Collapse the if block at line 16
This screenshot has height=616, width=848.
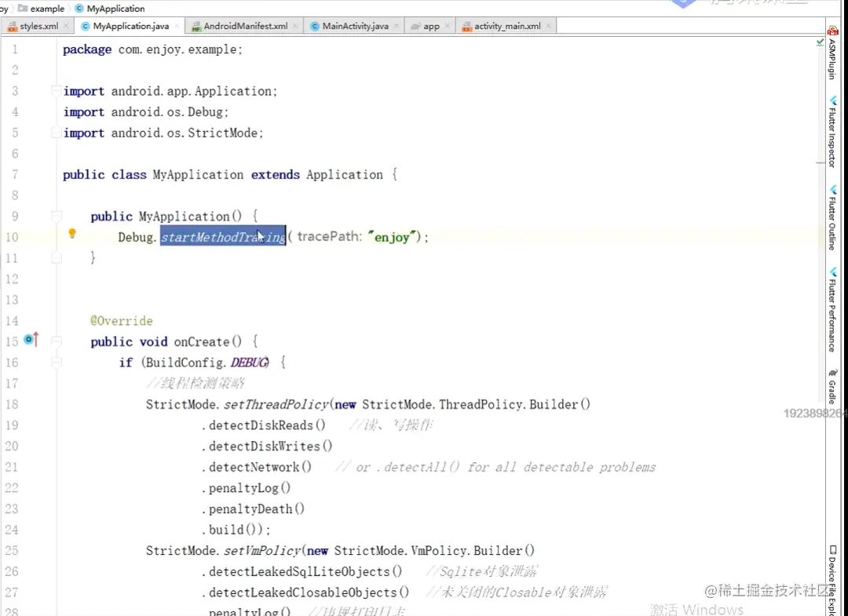pyautogui.click(x=57, y=363)
